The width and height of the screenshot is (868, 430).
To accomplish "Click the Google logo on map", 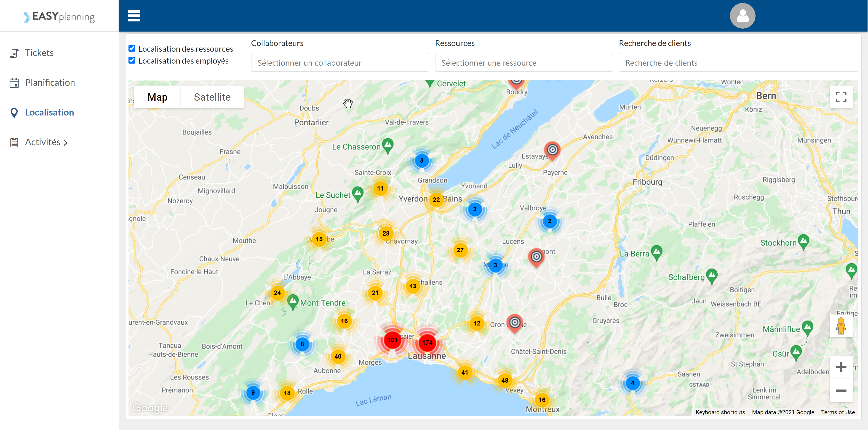I will click(150, 408).
